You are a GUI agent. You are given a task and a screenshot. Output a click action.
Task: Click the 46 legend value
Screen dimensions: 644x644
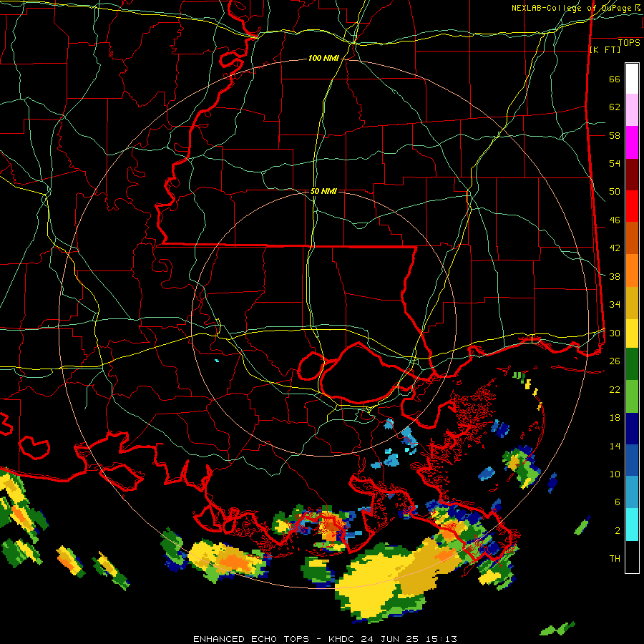615,220
